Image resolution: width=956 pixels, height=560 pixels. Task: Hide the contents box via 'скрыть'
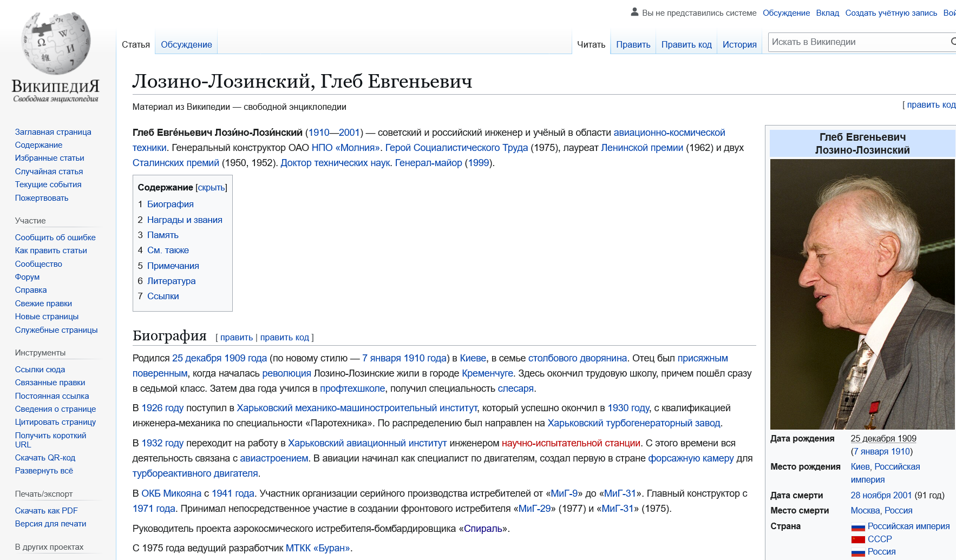pyautogui.click(x=211, y=187)
